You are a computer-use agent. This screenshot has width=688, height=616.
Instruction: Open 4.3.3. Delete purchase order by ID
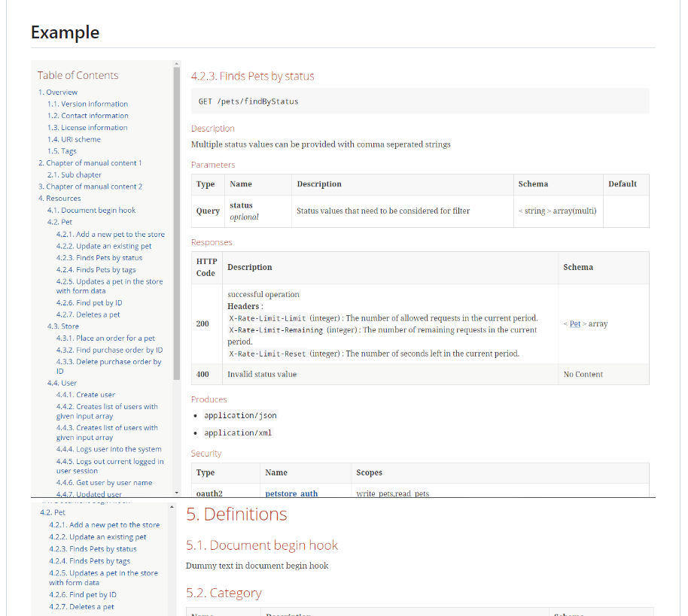coord(108,366)
